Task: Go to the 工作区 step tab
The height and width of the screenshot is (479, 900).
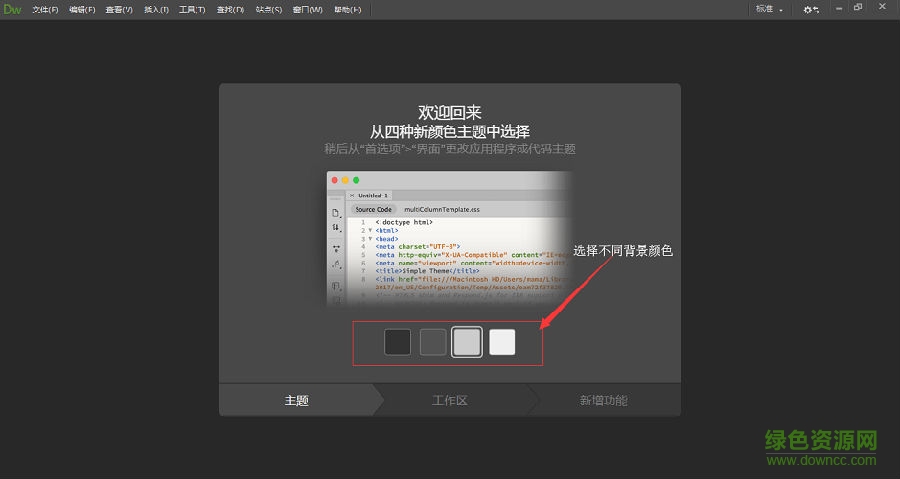Action: [x=450, y=400]
